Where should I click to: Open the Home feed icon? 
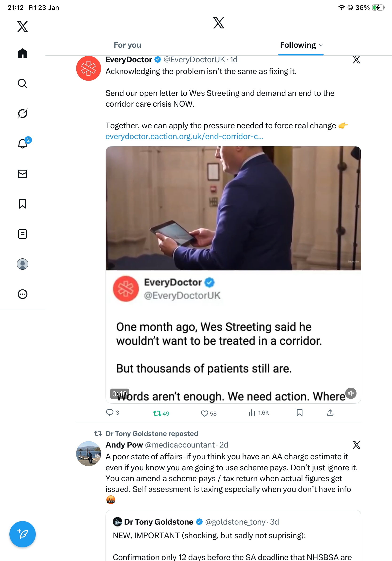coord(23,54)
